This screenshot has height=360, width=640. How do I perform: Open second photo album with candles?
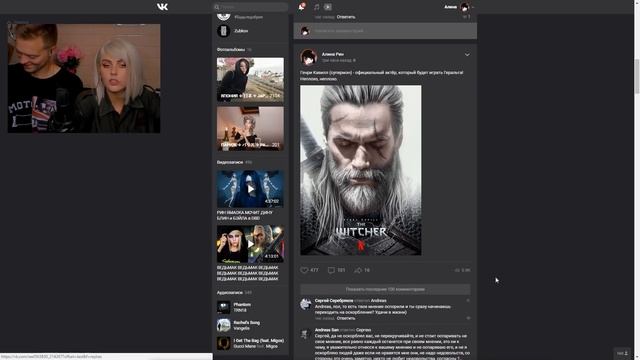click(x=250, y=129)
